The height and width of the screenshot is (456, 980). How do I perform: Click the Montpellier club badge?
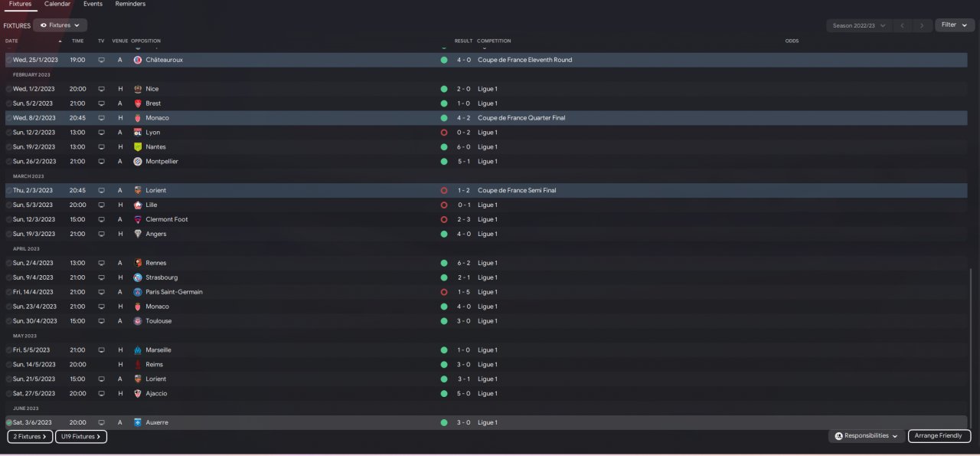(x=138, y=162)
